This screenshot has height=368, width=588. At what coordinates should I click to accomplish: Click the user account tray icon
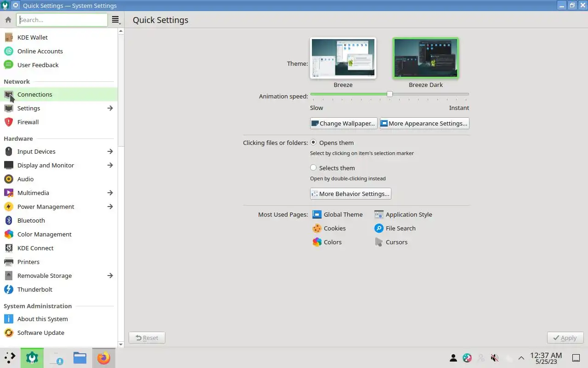[x=453, y=358]
